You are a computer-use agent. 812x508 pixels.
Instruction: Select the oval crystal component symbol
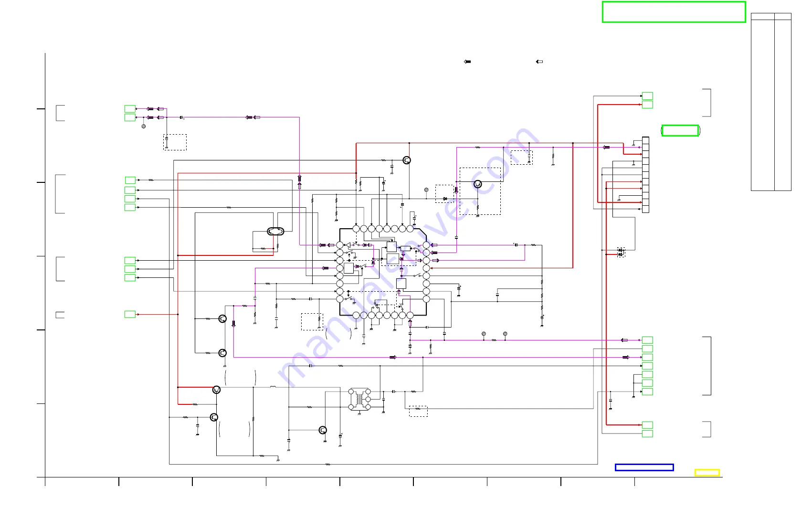275,232
